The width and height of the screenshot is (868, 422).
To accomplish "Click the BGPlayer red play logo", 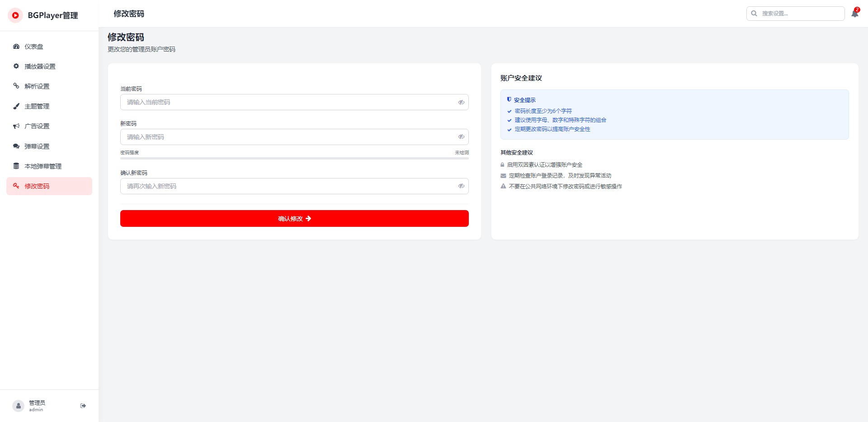I will 15,15.
